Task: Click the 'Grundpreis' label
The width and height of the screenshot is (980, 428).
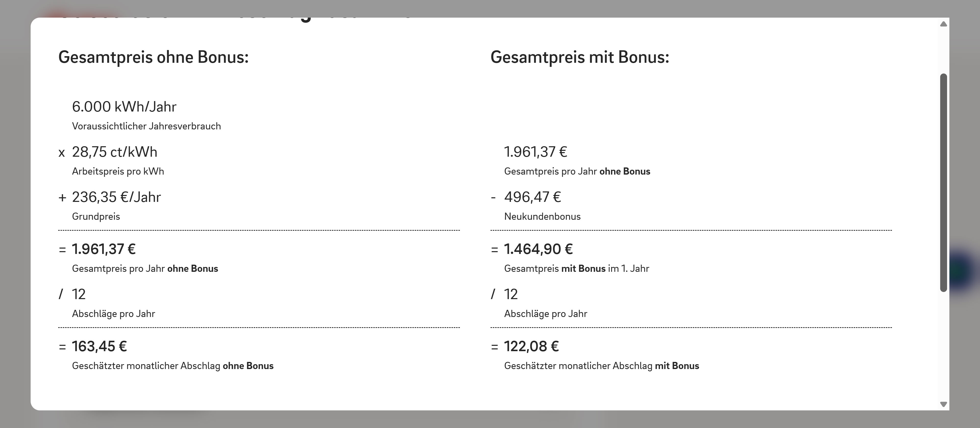Action: 96,216
